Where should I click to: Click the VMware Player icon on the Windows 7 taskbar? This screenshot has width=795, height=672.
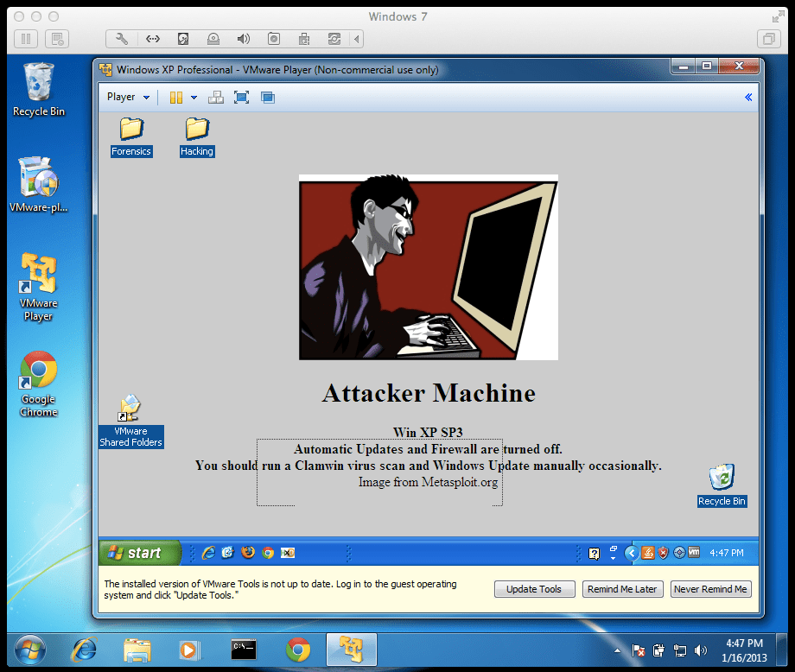click(351, 650)
